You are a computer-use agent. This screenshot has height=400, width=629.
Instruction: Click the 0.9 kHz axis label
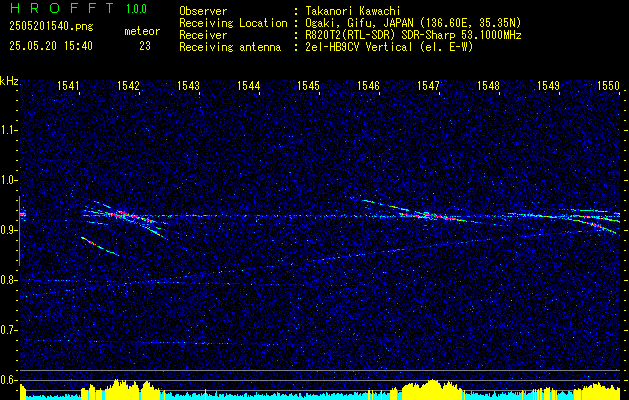point(9,230)
